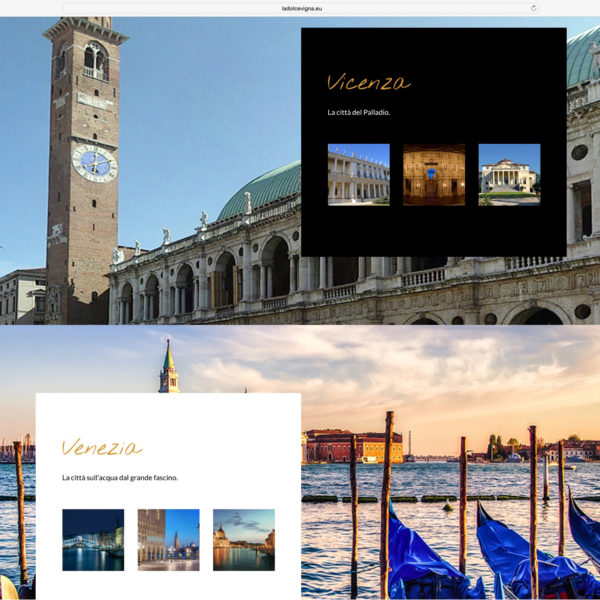Screen dimensions: 600x600
Task: Click the reload page icon in address bar
Action: pyautogui.click(x=533, y=8)
